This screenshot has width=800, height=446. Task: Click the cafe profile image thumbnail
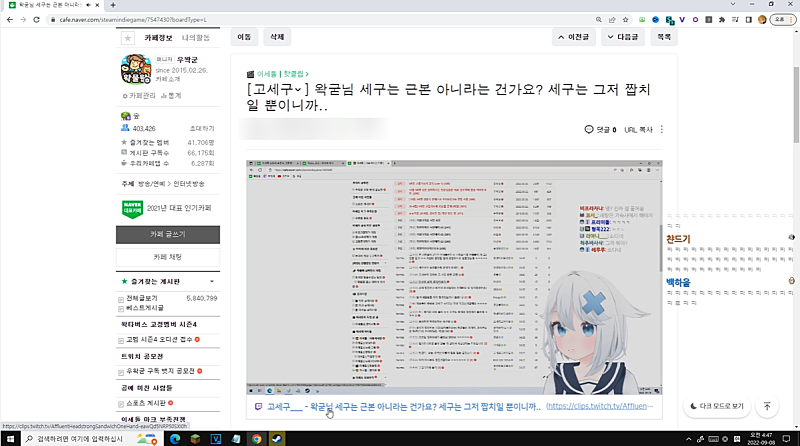point(136,70)
